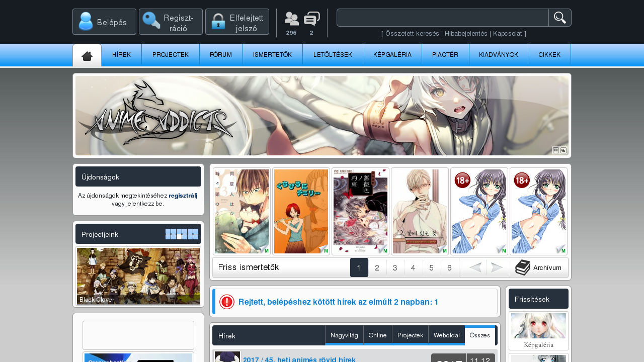644x362 pixels.
Task: Open the Flower Comics rose manga cover
Action: pos(360,211)
